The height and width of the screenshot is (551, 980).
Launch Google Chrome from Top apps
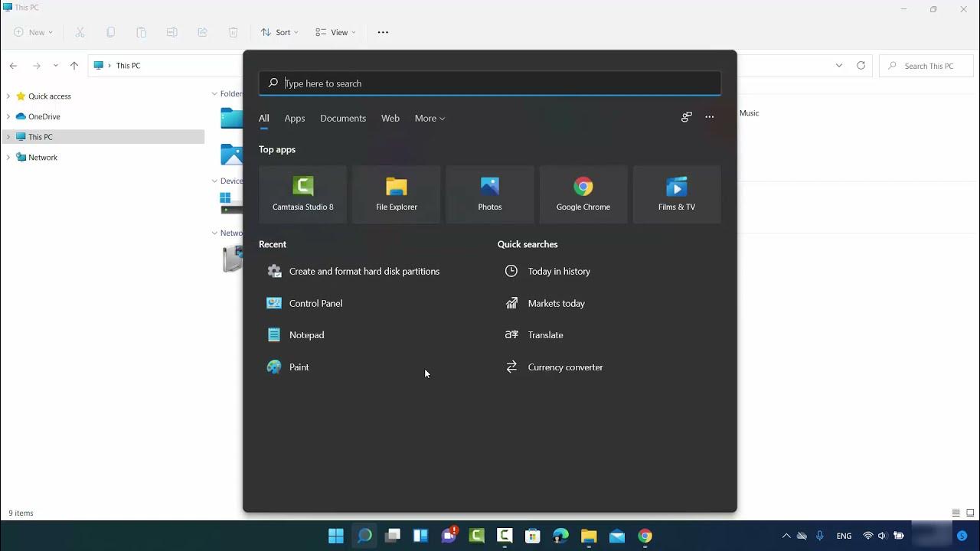pos(583,194)
